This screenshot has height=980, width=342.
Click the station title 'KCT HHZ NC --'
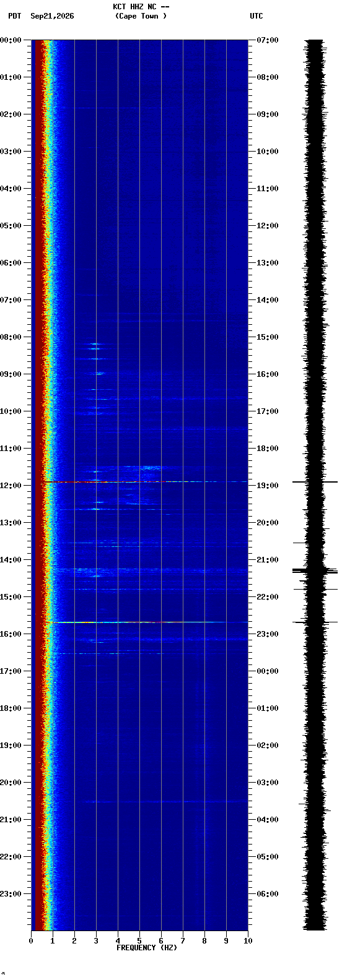click(141, 7)
